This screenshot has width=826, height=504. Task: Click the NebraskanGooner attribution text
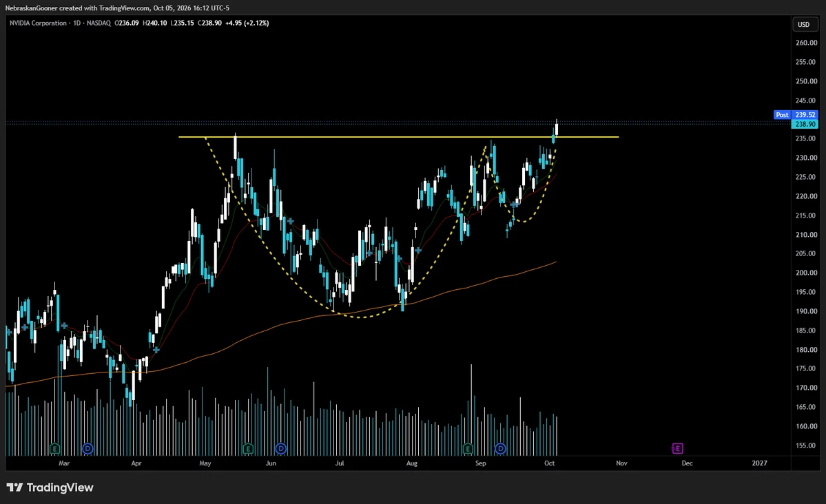[x=117, y=8]
